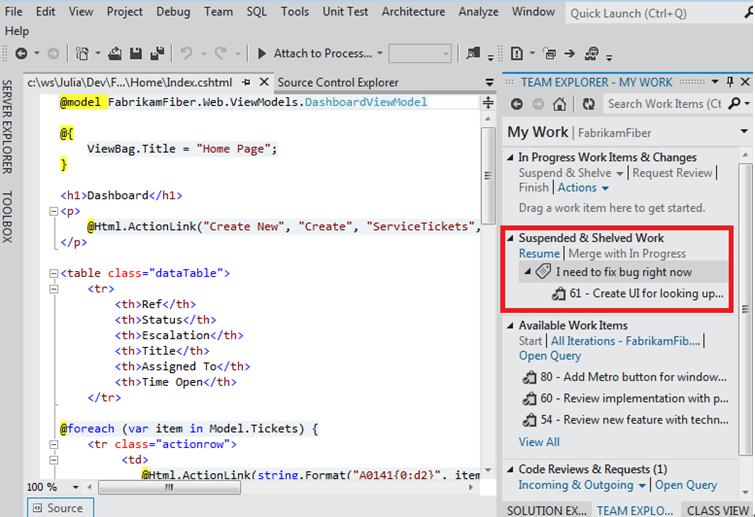Open the Incoming & Outgoing filter dropdown
Image resolution: width=755 pixels, height=517 pixels.
tap(641, 486)
